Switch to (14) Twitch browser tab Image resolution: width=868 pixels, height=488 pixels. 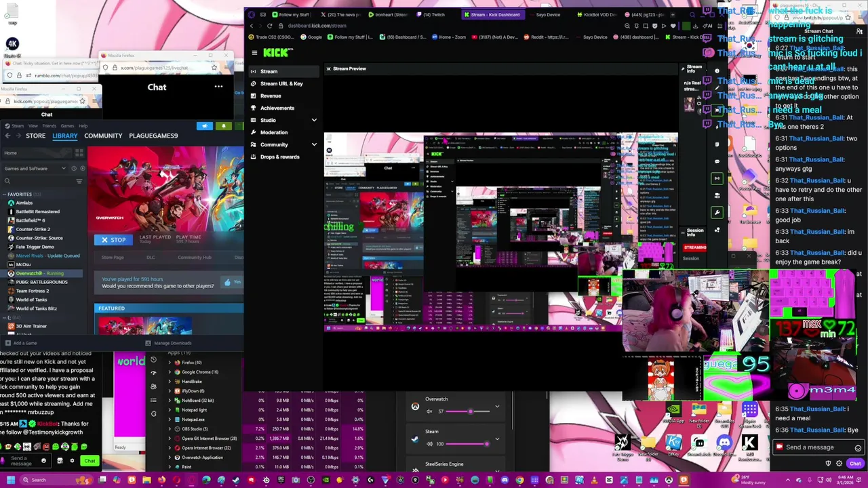(433, 14)
